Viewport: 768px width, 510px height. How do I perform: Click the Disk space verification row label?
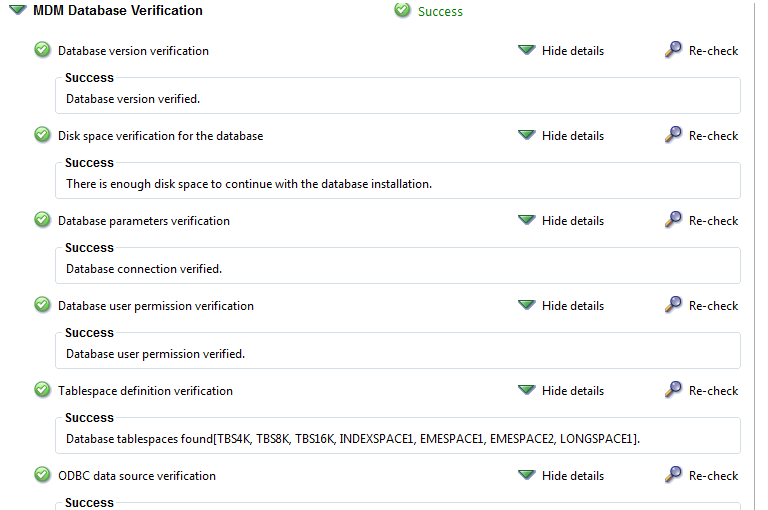161,136
